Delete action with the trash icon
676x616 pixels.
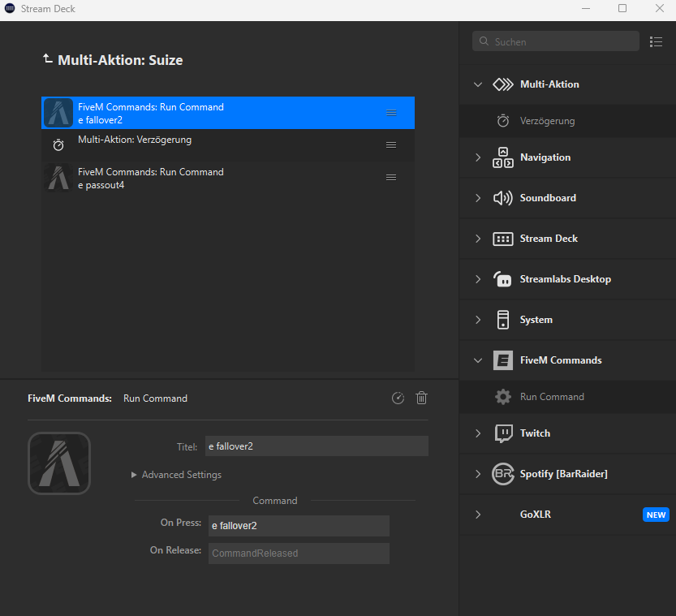coord(421,398)
